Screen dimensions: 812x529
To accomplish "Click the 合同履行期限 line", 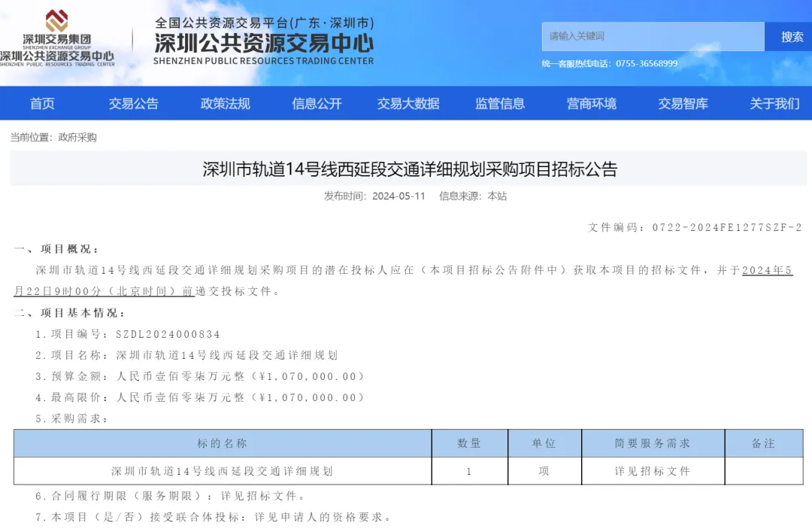I will tap(170, 497).
